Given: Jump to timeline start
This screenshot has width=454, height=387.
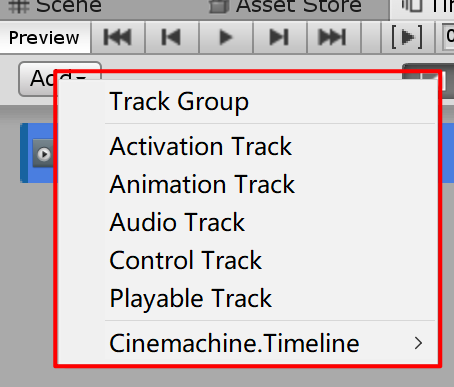Looking at the screenshot, I should pyautogui.click(x=118, y=37).
